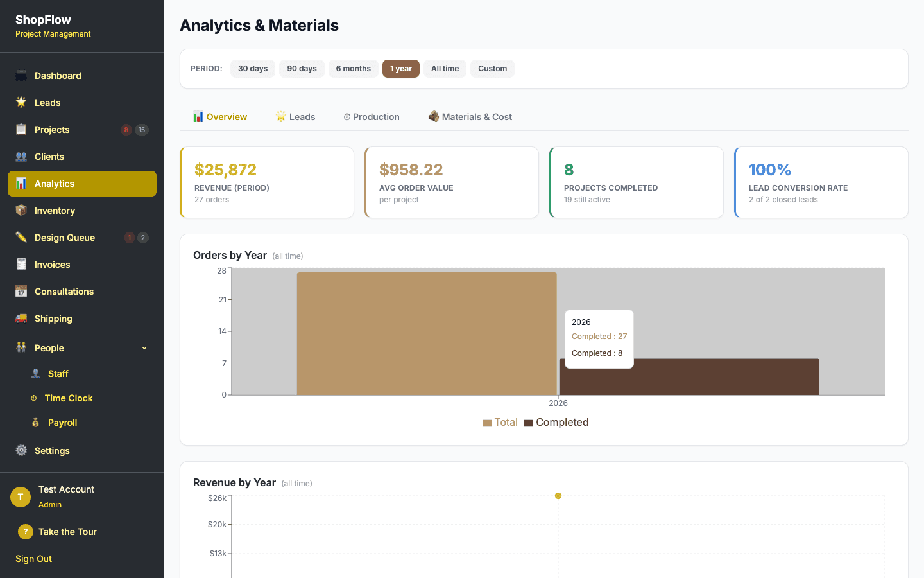The height and width of the screenshot is (578, 924).
Task: Navigate to Inventory
Action: pos(55,210)
